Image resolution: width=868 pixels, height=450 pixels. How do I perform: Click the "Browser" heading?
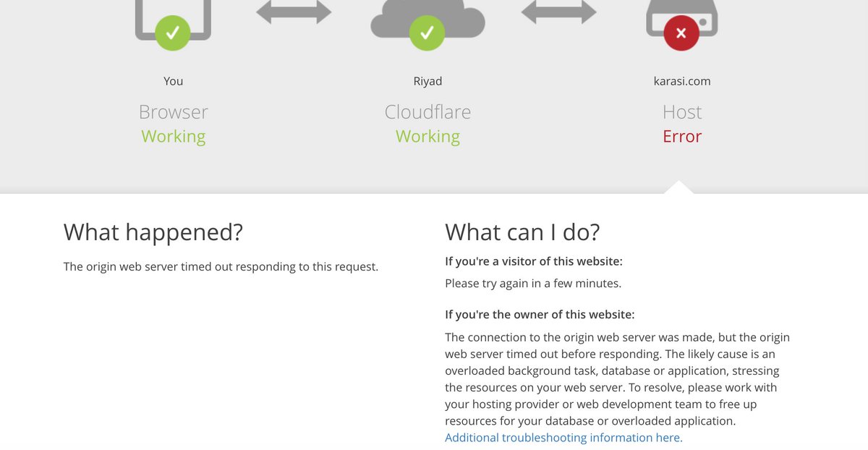point(174,112)
